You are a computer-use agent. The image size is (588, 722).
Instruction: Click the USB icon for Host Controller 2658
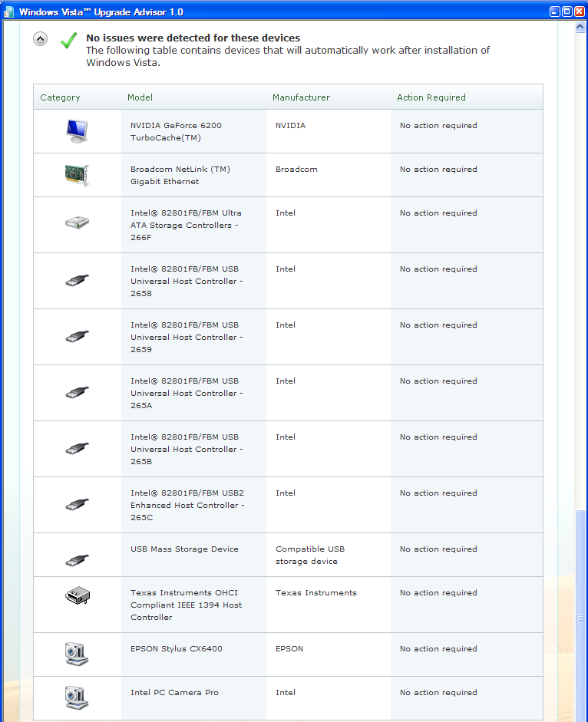tap(77, 280)
